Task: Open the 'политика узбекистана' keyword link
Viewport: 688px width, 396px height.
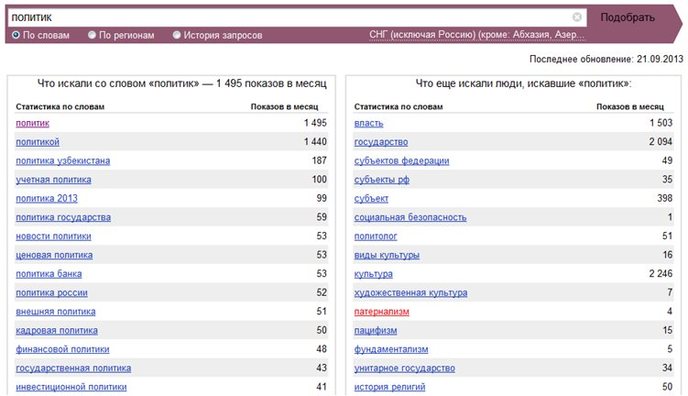Action: [x=63, y=161]
